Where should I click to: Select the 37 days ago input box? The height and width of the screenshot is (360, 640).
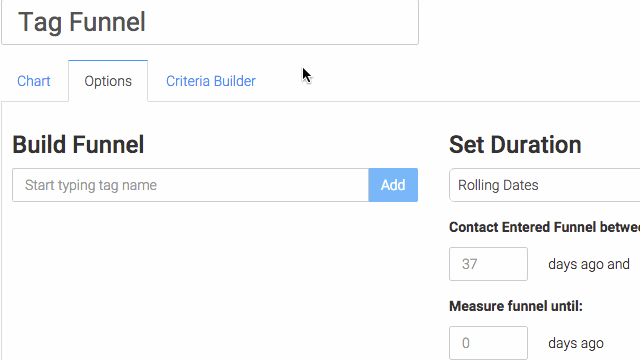[488, 264]
